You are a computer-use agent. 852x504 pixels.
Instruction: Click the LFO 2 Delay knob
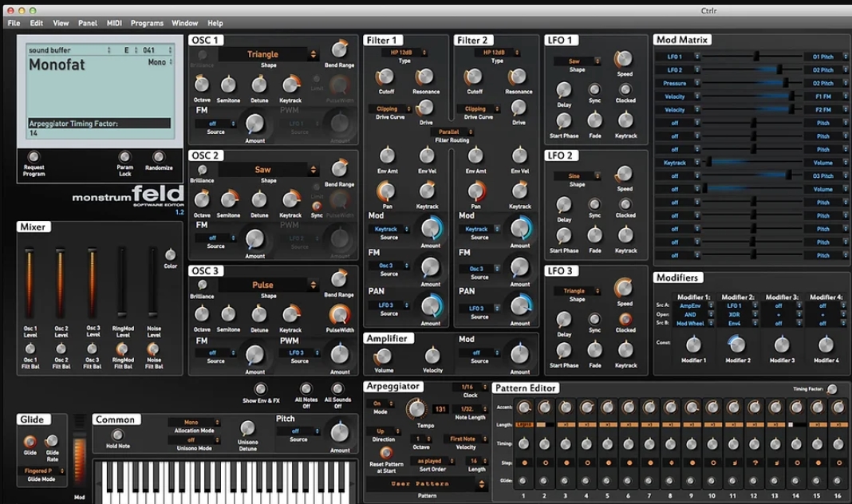[x=564, y=205]
